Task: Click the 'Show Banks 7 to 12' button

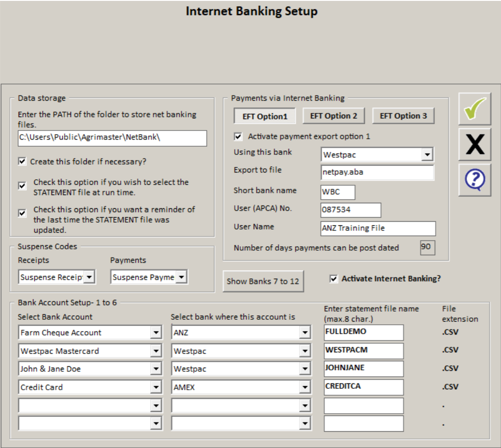Action: coord(263,281)
